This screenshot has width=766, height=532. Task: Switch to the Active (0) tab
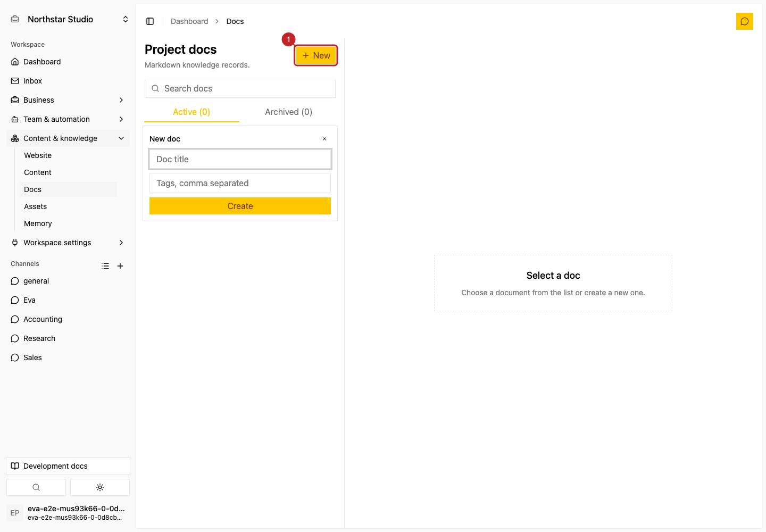(191, 112)
